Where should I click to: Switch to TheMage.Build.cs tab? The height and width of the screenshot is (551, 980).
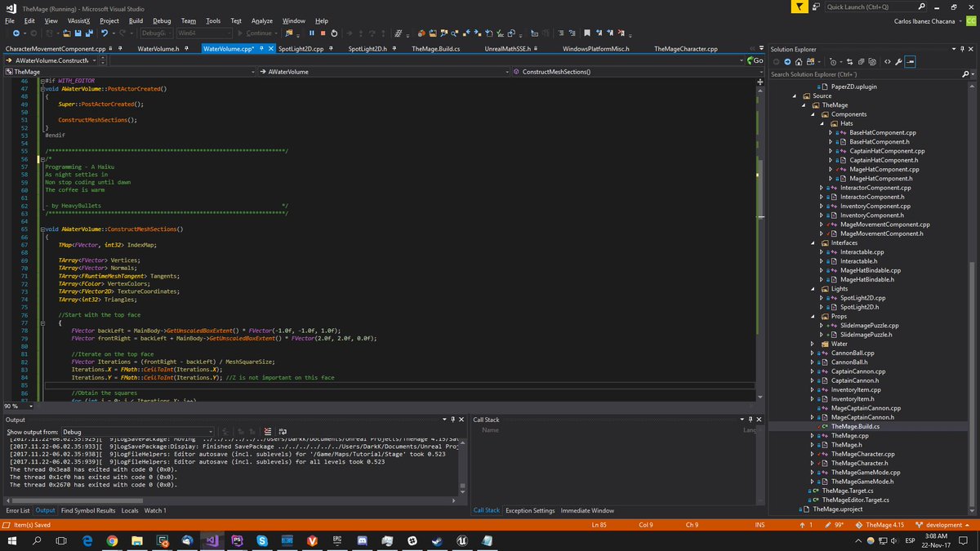[435, 49]
